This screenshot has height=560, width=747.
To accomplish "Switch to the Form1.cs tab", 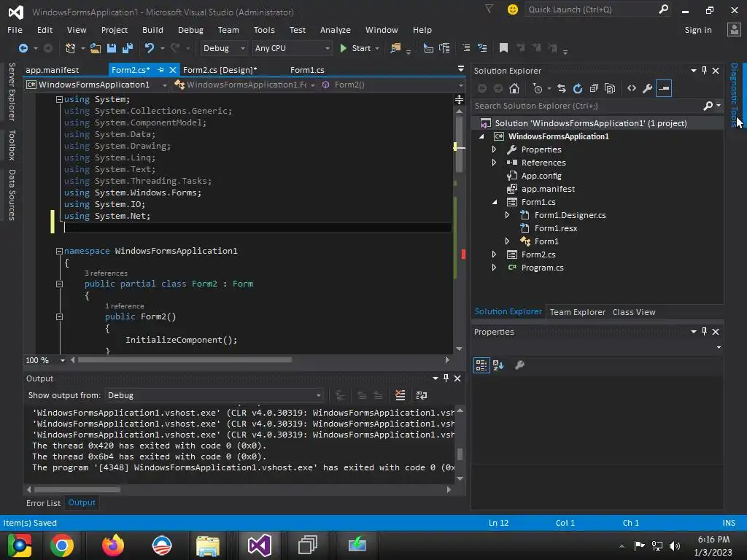I will click(x=307, y=70).
